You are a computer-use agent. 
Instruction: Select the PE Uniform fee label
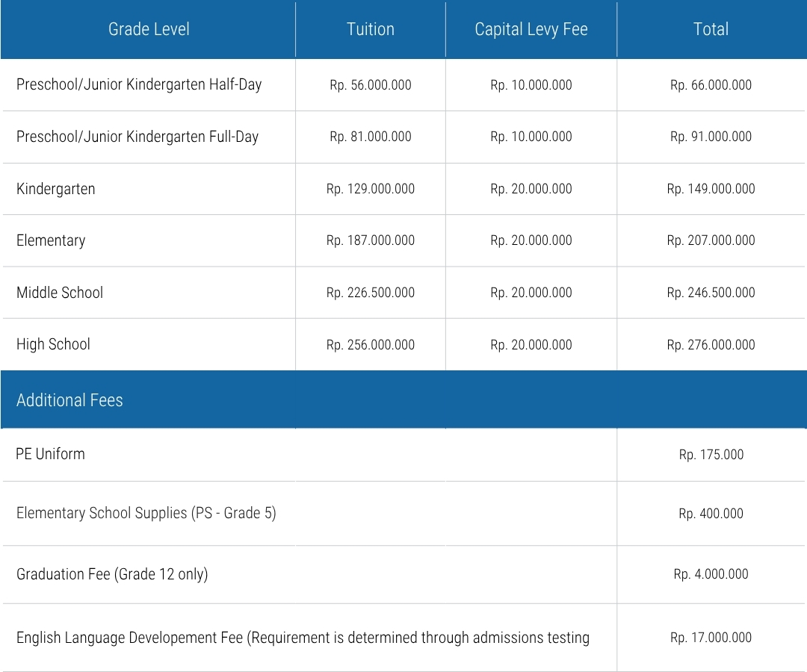click(50, 454)
